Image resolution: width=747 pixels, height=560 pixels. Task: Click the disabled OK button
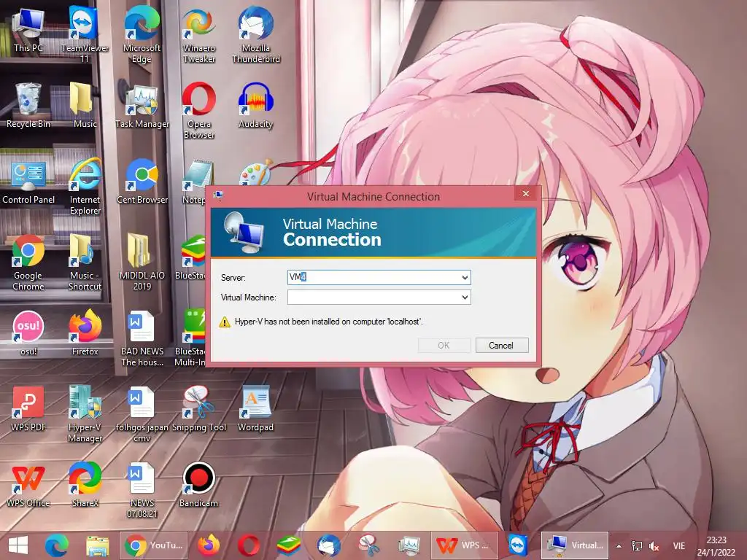[444, 345]
